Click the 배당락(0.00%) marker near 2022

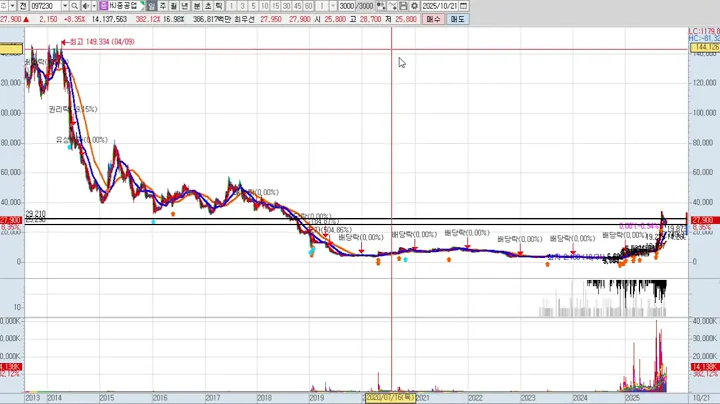pyautogui.click(x=467, y=233)
